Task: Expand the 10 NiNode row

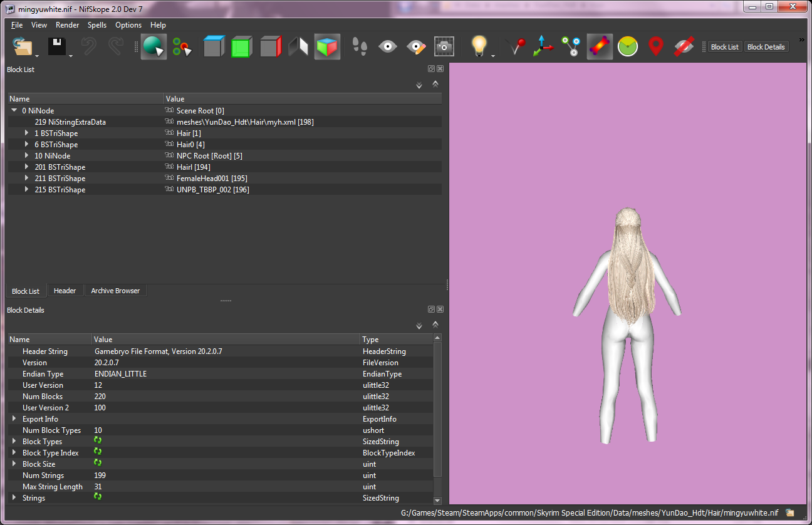Action: pos(27,156)
